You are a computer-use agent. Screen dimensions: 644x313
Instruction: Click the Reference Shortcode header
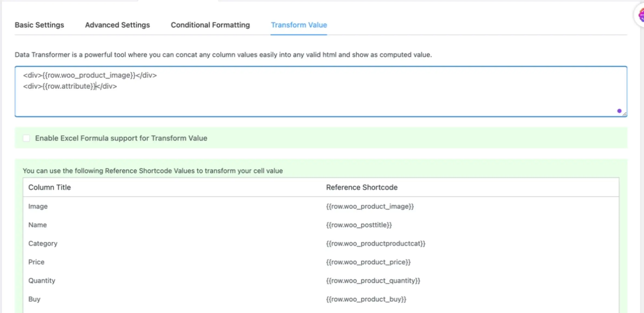[x=362, y=187]
